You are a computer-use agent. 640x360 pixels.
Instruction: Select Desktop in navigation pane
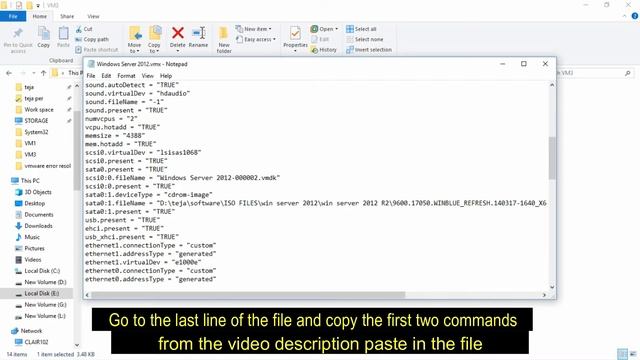click(x=34, y=203)
